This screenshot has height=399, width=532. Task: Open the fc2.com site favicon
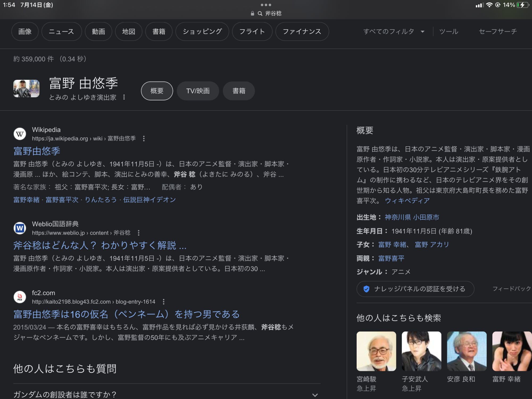(20, 297)
